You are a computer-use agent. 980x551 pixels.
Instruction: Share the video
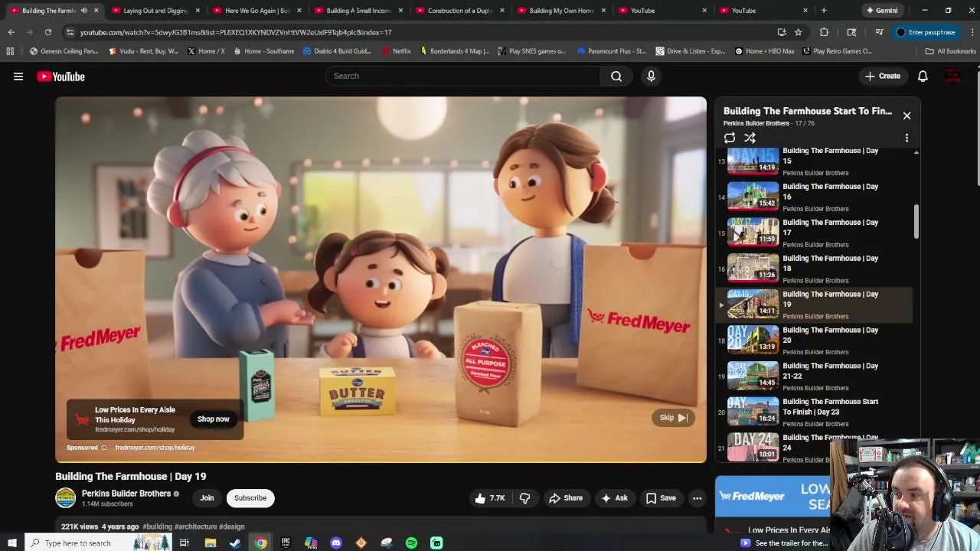tap(566, 498)
